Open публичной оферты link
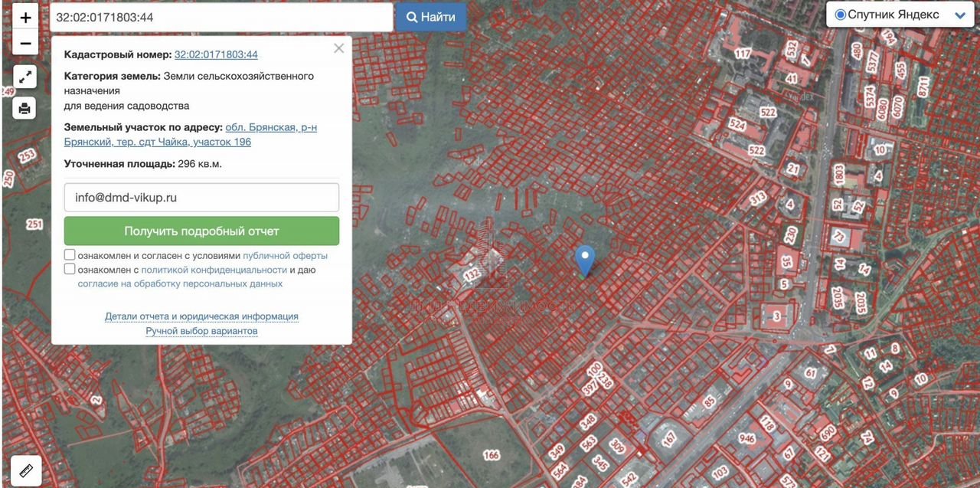Image resolution: width=980 pixels, height=488 pixels. pos(285,255)
